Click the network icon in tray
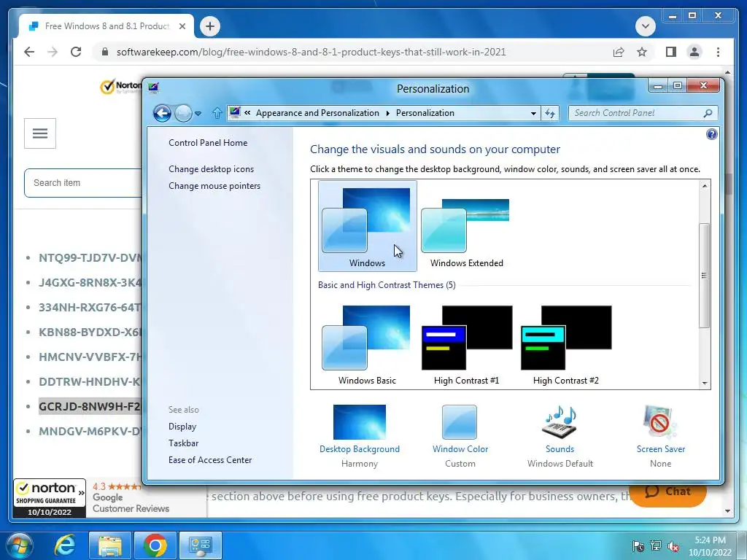 point(656,546)
